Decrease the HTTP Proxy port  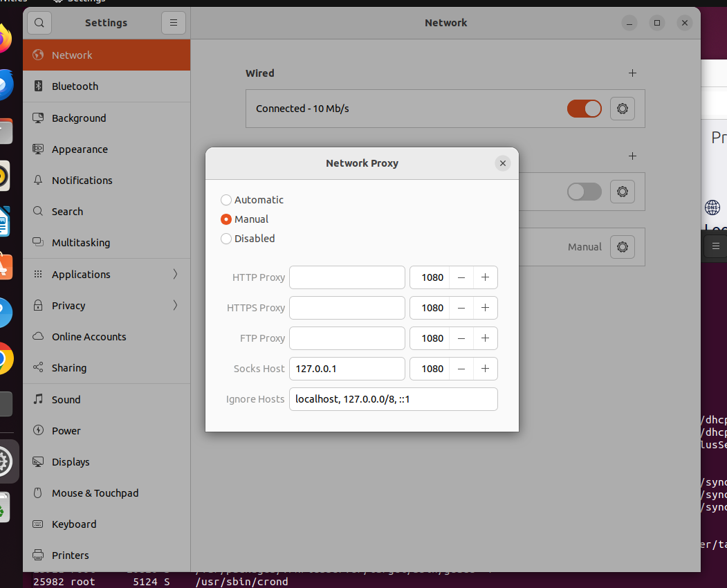461,277
